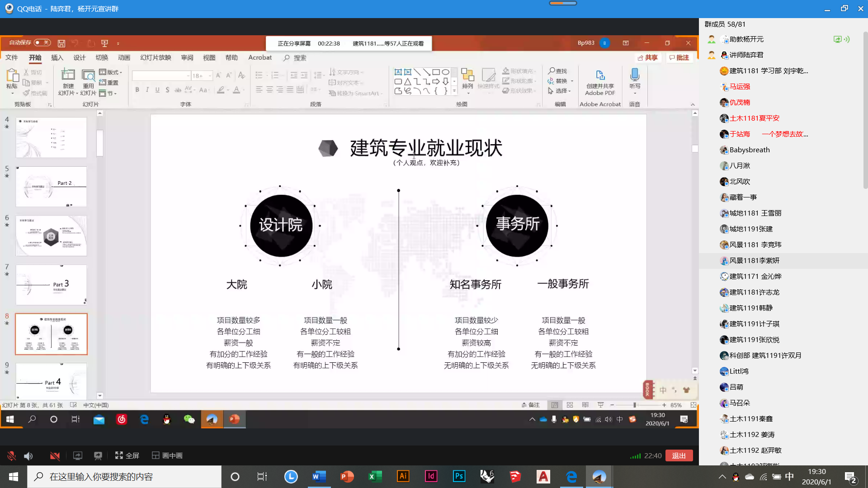This screenshot has height=488, width=868.
Task: Click the 新建幻灯片 new slide icon
Action: point(68,75)
